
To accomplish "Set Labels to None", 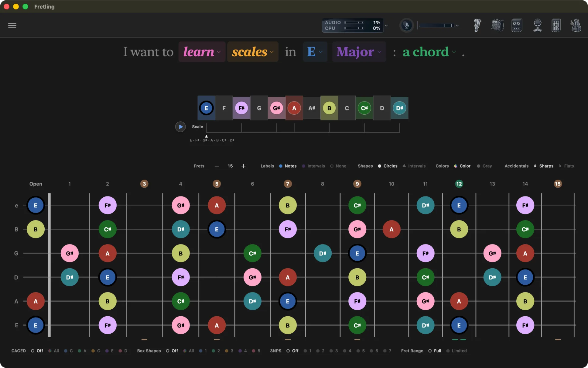I will pyautogui.click(x=338, y=166).
